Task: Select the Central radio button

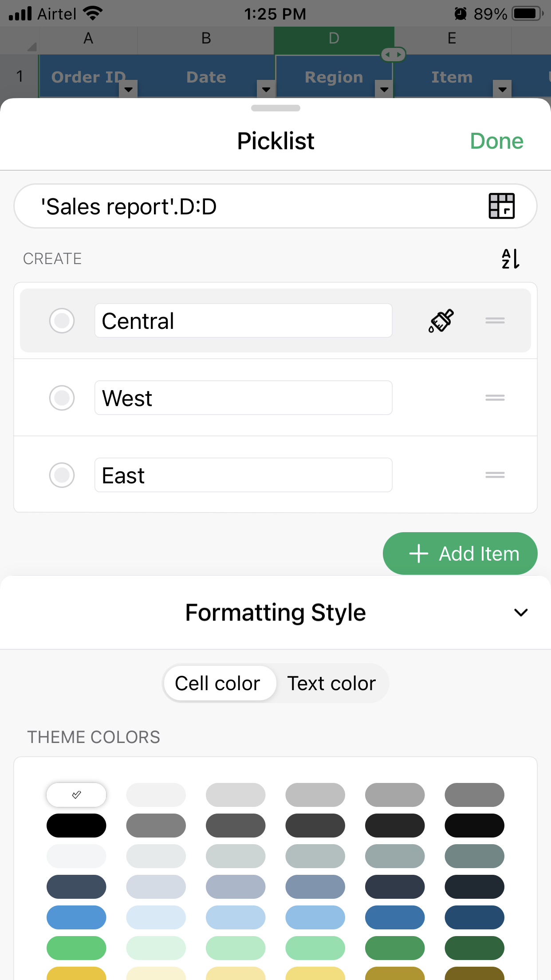Action: point(62,320)
